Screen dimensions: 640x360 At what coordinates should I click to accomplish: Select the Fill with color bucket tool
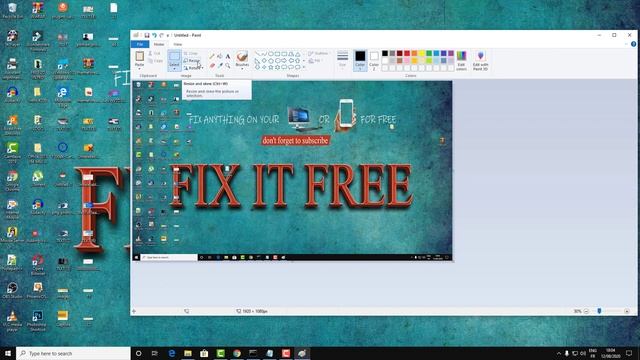tap(220, 56)
